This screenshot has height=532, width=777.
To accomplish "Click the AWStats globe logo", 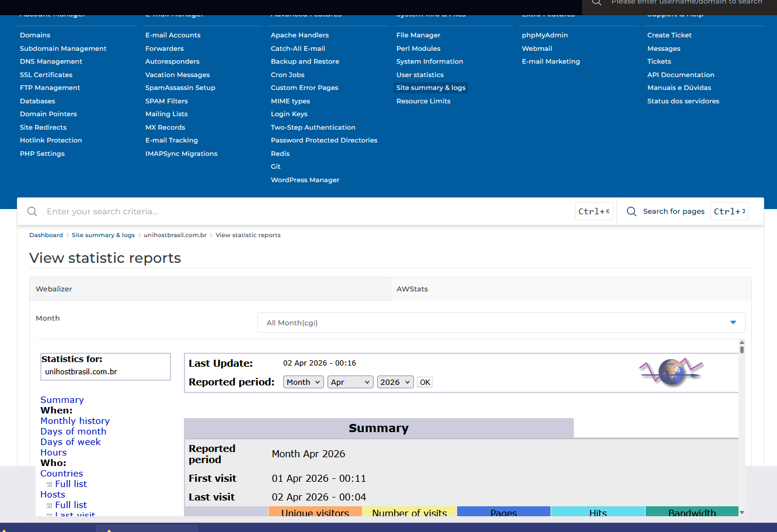I will [x=671, y=372].
